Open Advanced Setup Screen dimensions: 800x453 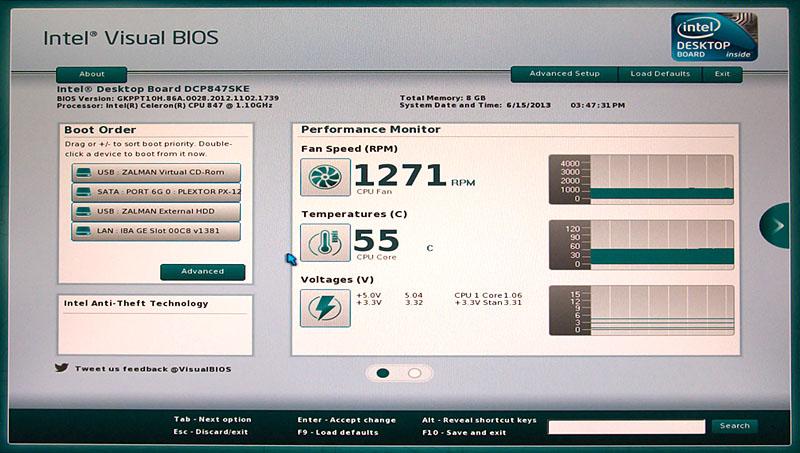tap(564, 73)
